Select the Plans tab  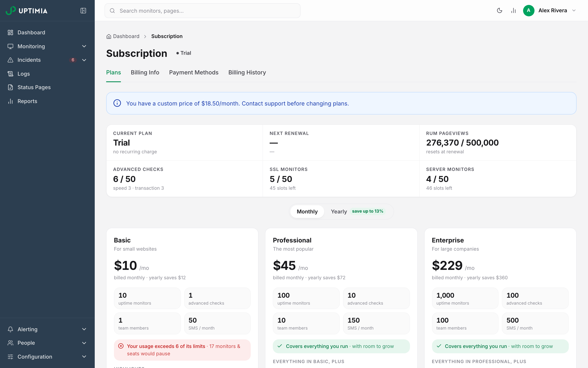pyautogui.click(x=114, y=73)
